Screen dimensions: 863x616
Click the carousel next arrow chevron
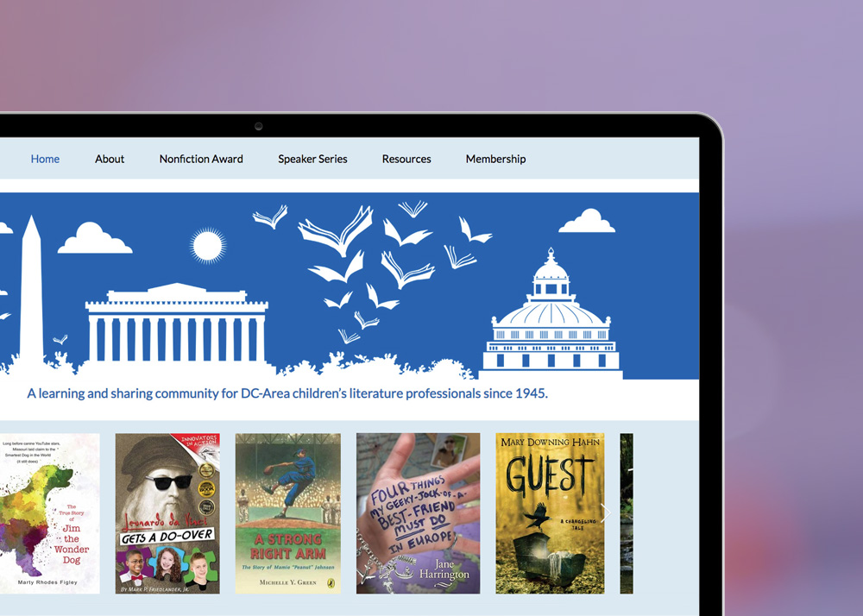(x=606, y=513)
